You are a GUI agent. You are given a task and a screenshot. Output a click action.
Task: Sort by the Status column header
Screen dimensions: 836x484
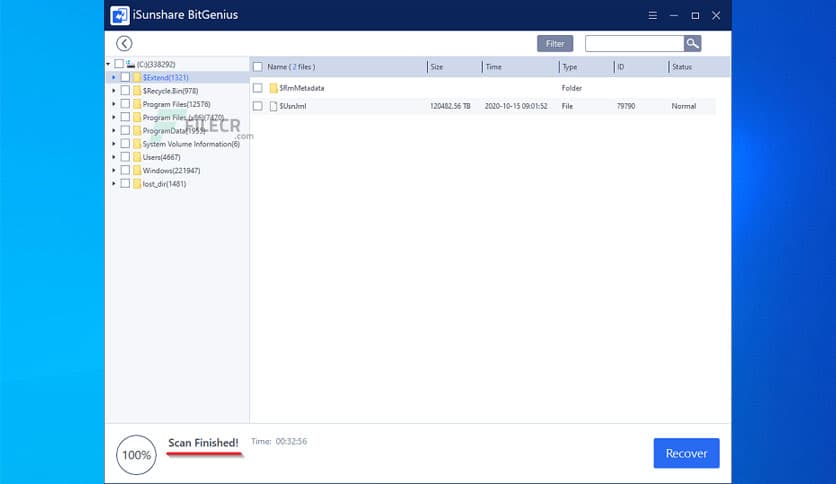(x=681, y=67)
